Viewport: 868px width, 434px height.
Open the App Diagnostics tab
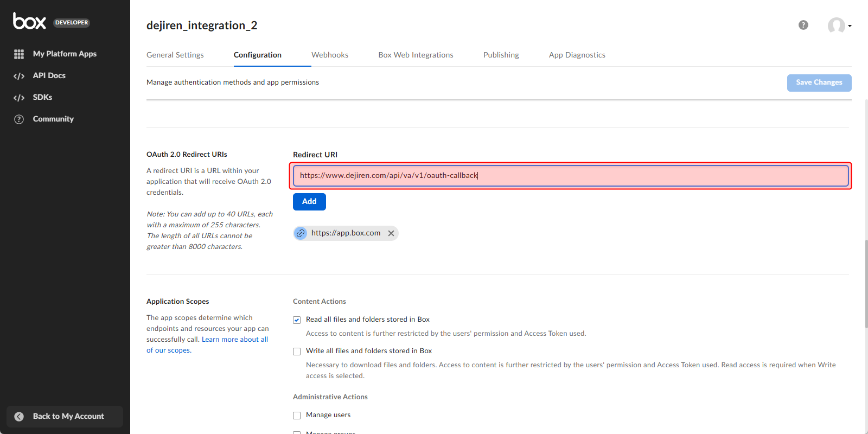[x=577, y=55]
